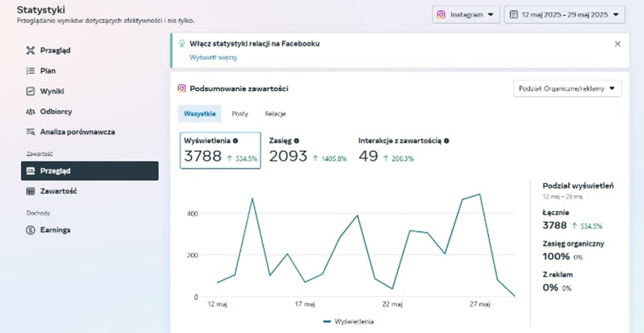Open the Instagram platform dropdown
The height and width of the screenshot is (333, 644).
pyautogui.click(x=466, y=15)
